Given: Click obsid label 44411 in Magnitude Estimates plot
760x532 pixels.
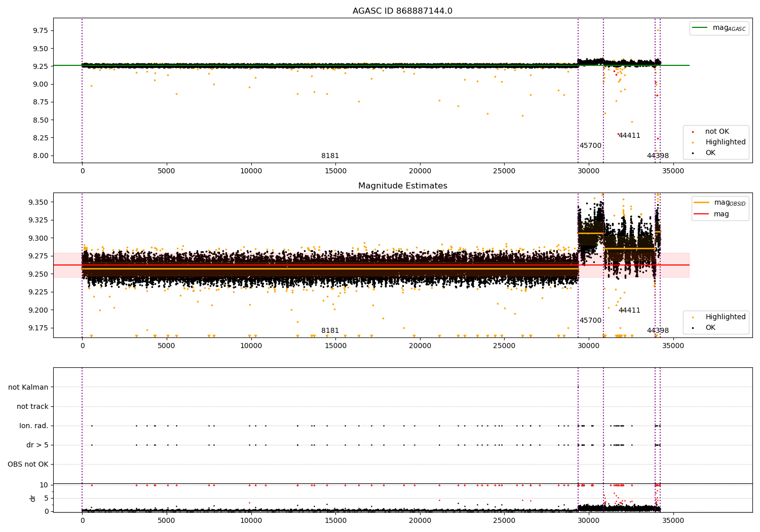Looking at the screenshot, I should coord(629,311).
